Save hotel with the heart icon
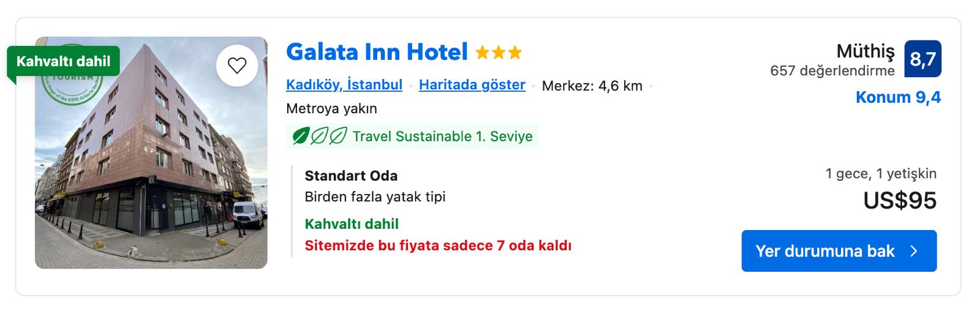The height and width of the screenshot is (309, 980). (x=237, y=65)
